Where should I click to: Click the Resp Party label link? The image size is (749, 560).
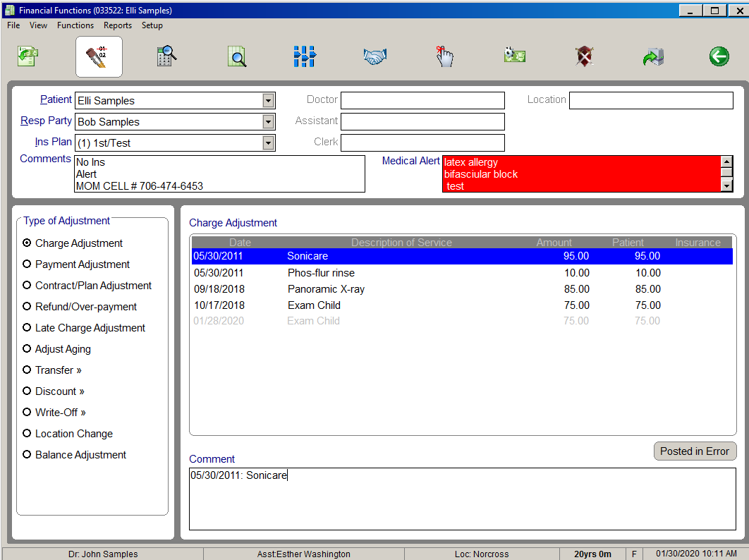(46, 121)
